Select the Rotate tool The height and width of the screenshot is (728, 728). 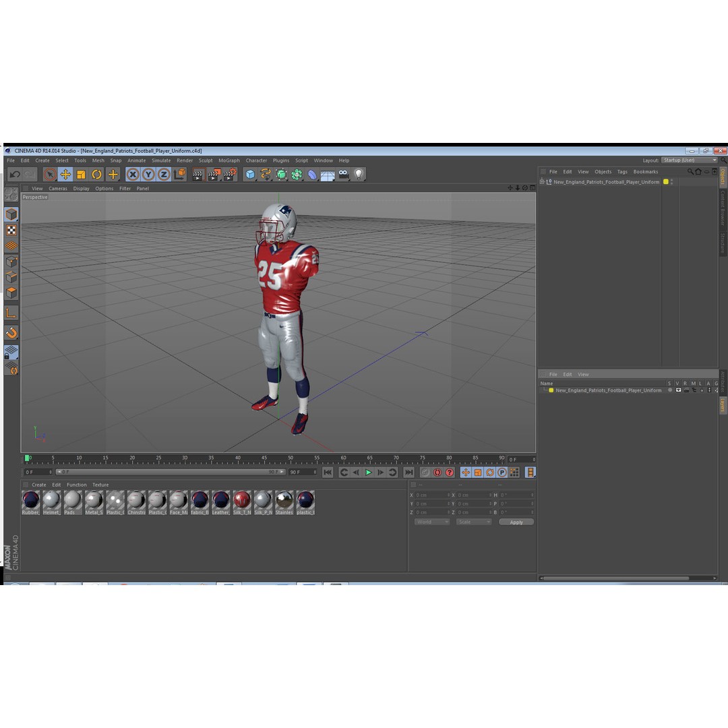[97, 175]
